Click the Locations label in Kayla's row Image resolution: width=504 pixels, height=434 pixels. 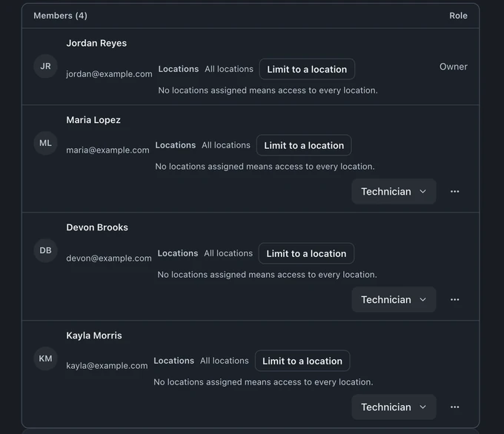pos(174,361)
